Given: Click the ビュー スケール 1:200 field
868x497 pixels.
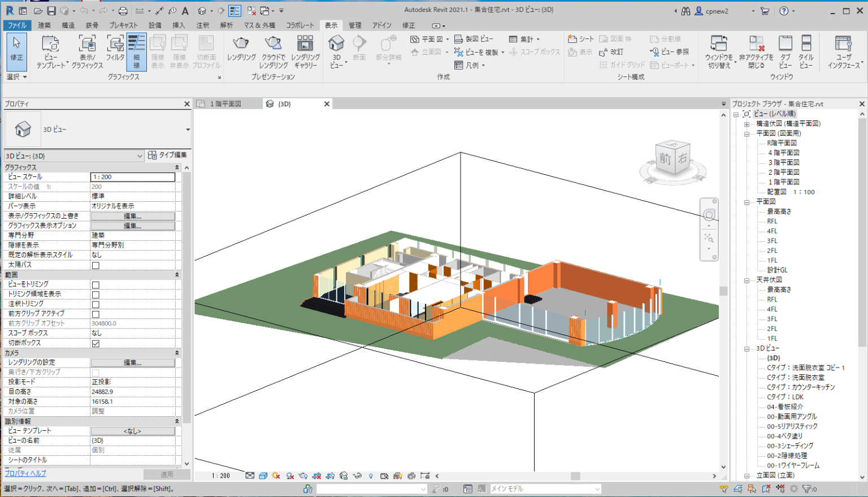Looking at the screenshot, I should 133,176.
